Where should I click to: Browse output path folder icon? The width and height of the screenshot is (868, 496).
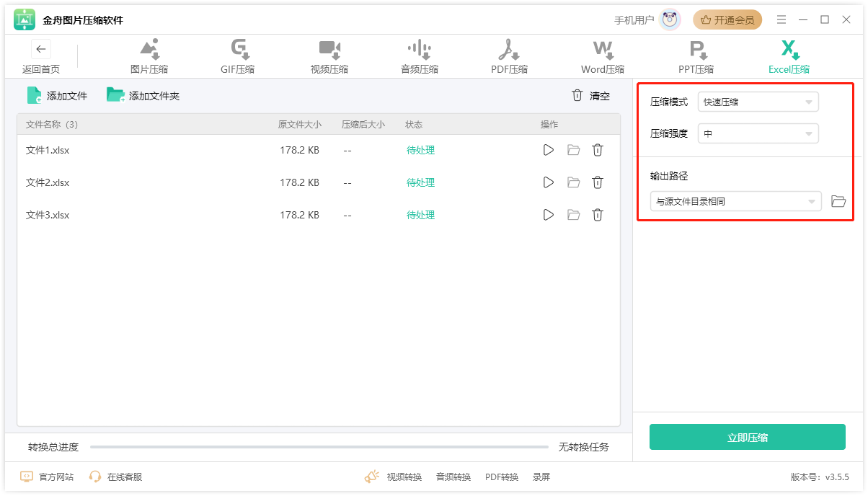(838, 201)
